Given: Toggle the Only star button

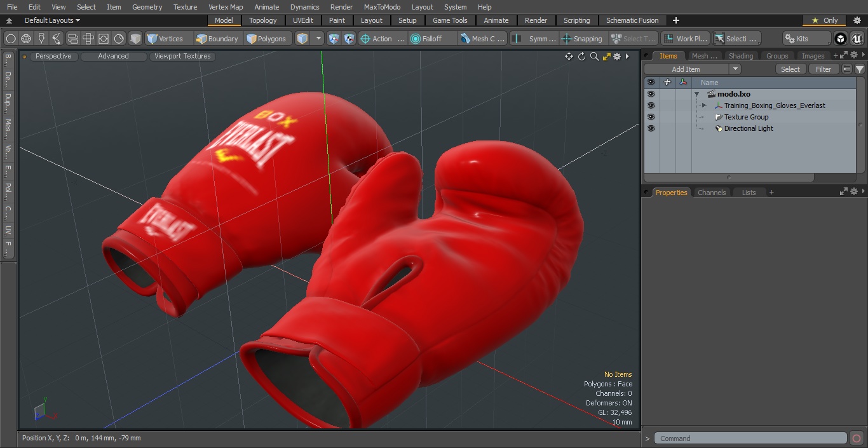Looking at the screenshot, I should click(x=824, y=20).
